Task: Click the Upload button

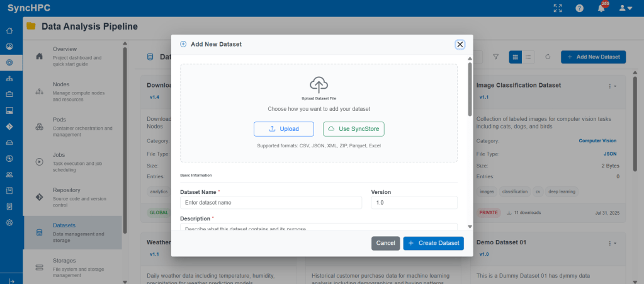Action: coord(283,129)
